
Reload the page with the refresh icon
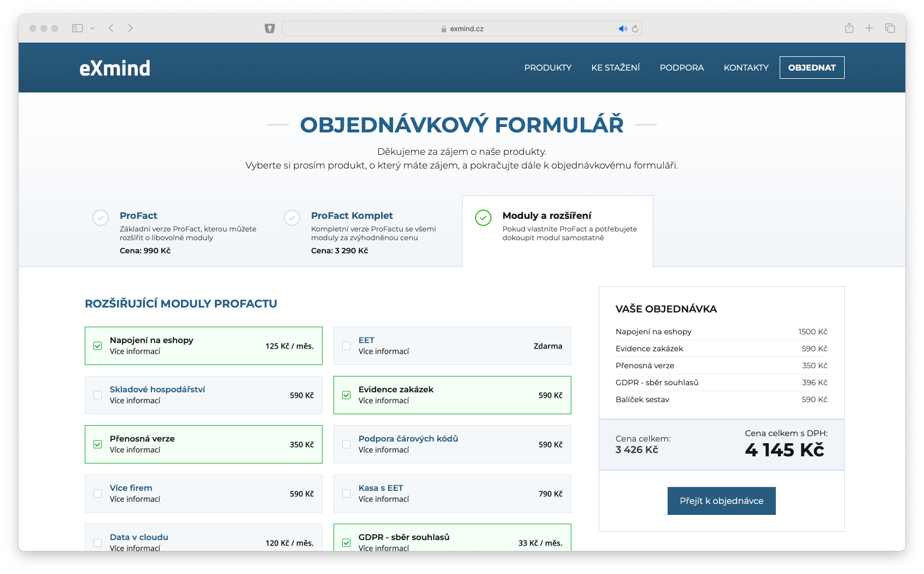(x=635, y=28)
